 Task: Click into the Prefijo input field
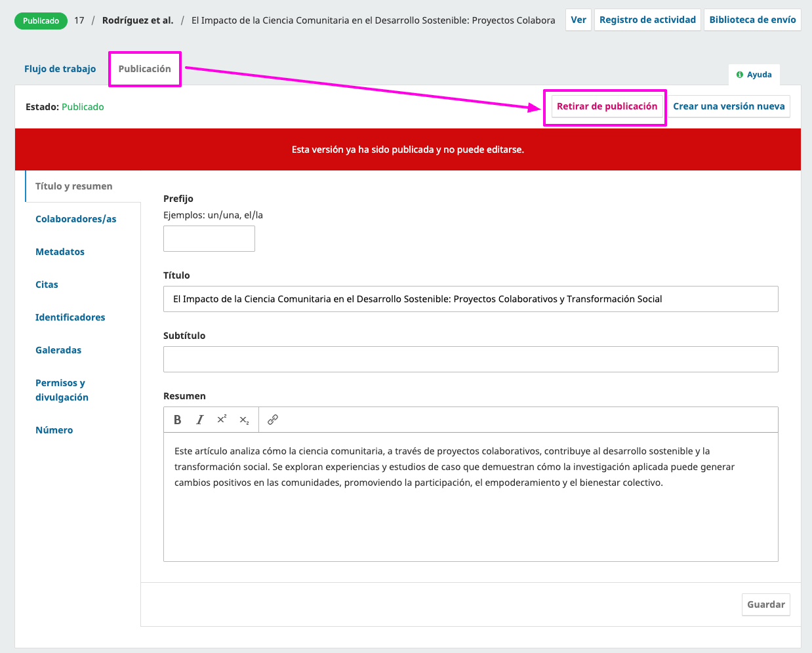coord(209,239)
